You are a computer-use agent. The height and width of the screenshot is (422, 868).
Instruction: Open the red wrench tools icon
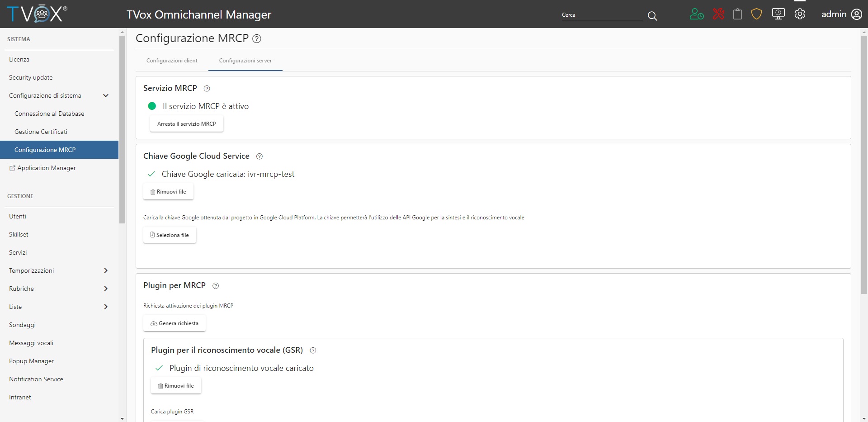tap(718, 14)
